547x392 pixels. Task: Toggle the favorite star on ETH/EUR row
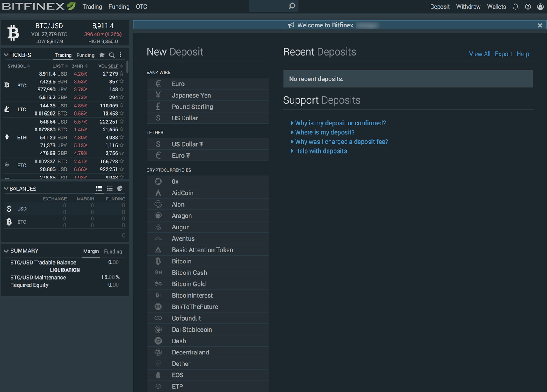tap(122, 137)
